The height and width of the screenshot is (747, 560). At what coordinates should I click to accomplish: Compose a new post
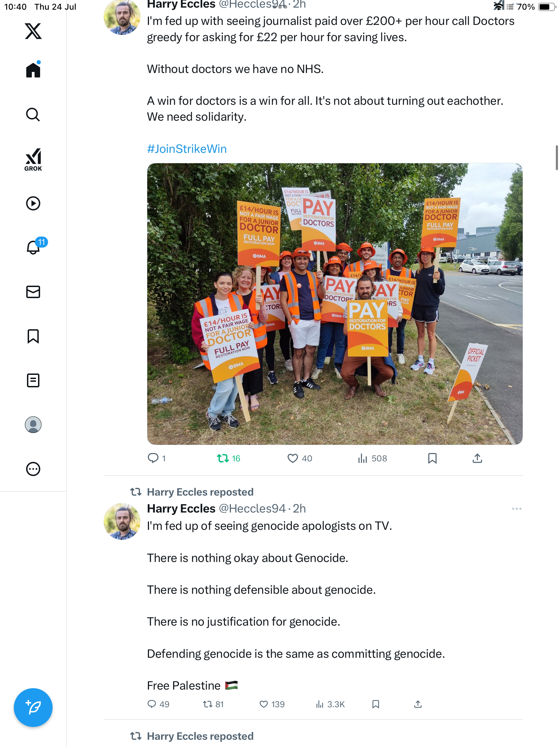pyautogui.click(x=33, y=708)
